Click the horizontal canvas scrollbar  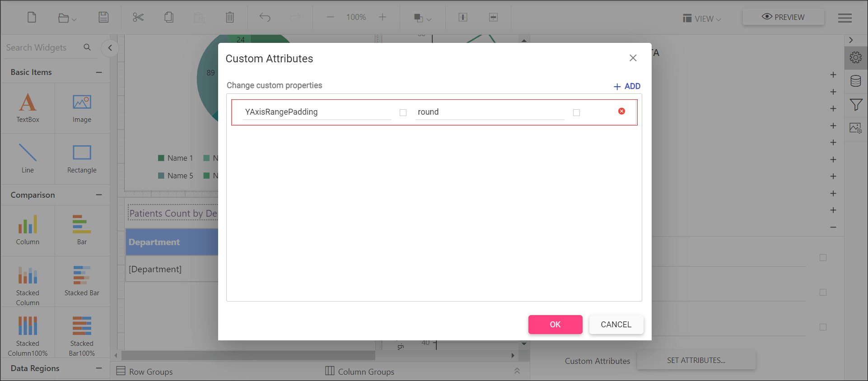pos(248,356)
